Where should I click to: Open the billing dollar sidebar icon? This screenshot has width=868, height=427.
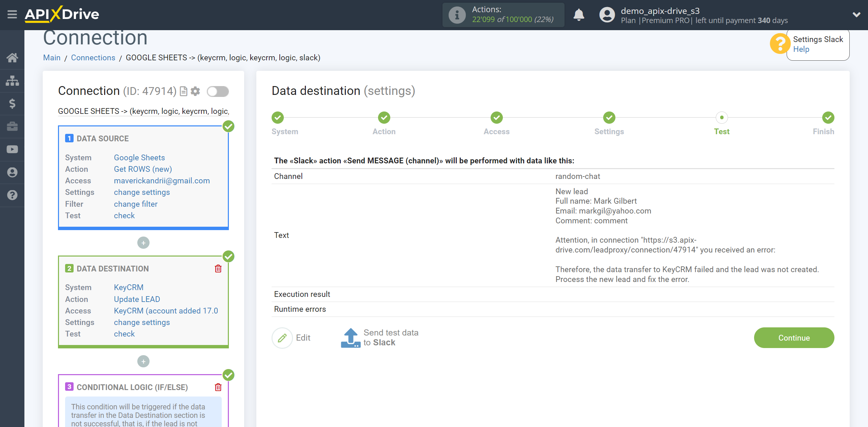click(12, 103)
